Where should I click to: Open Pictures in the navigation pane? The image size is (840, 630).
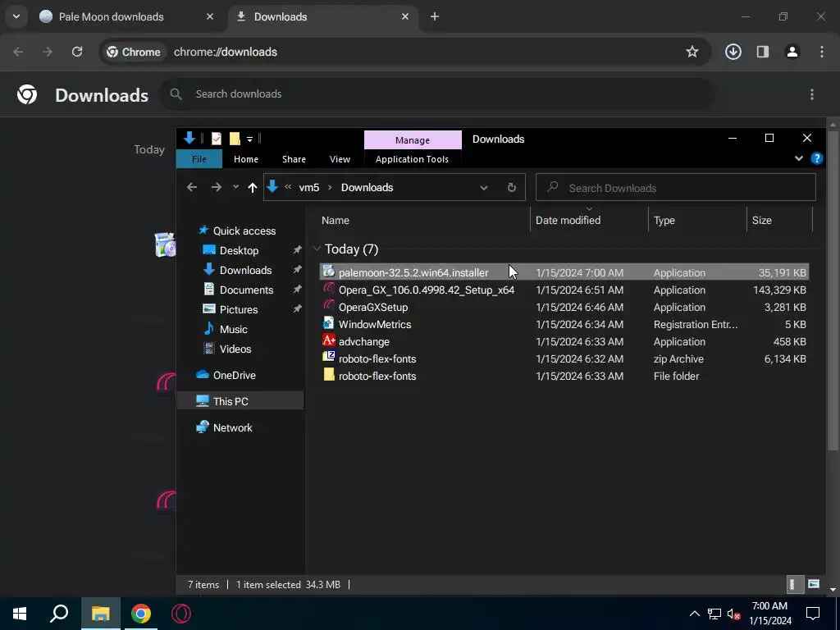point(239,309)
